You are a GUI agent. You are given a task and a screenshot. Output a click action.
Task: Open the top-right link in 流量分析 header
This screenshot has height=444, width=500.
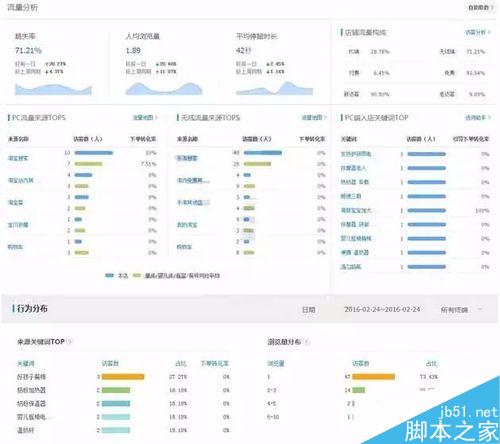480,7
